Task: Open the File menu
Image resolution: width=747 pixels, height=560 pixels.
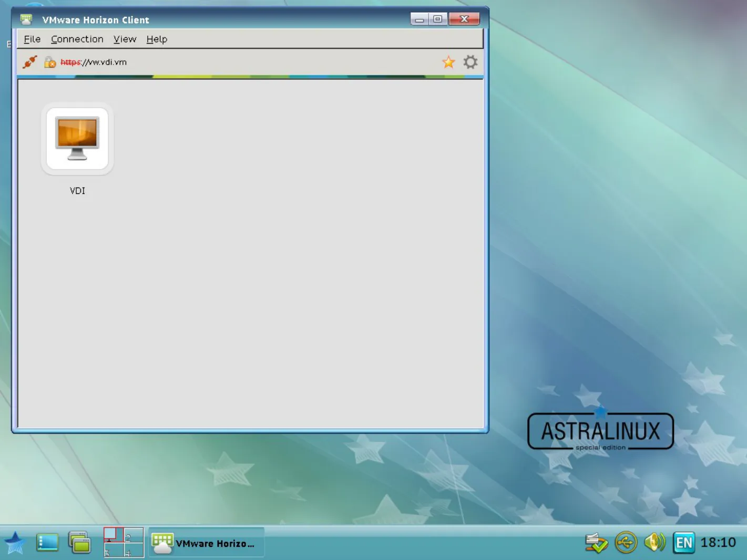Action: pyautogui.click(x=32, y=39)
